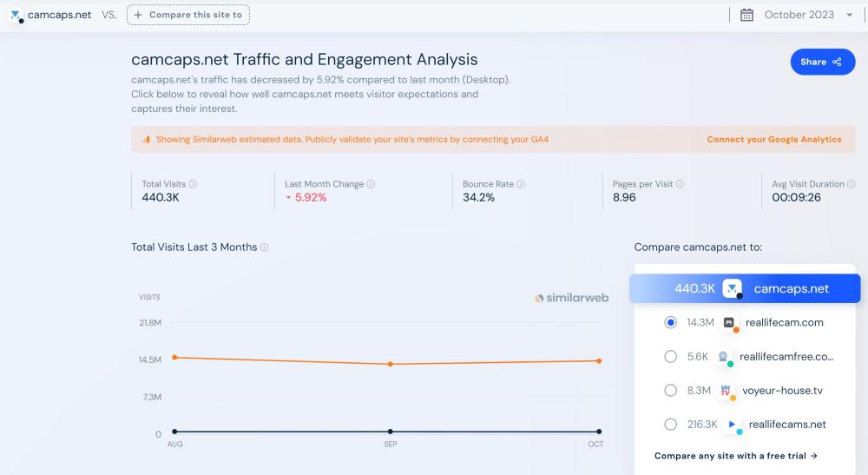Image resolution: width=868 pixels, height=475 pixels.
Task: Click the highlighted camcaps.net comparison bar
Action: [745, 288]
